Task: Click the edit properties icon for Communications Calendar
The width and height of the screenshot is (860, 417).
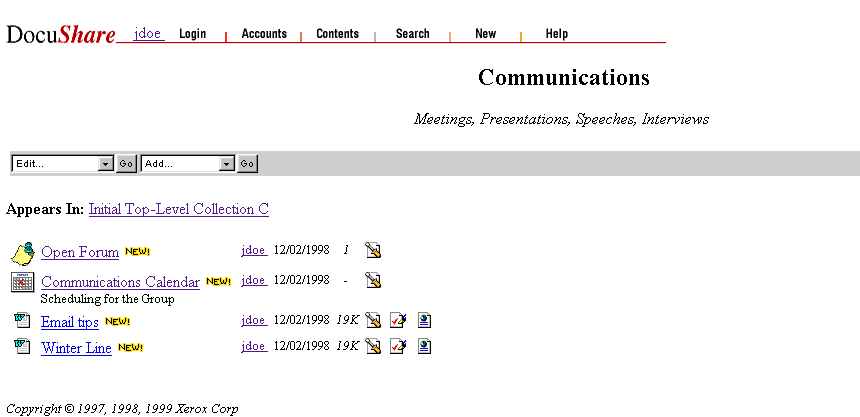Action: [x=373, y=281]
